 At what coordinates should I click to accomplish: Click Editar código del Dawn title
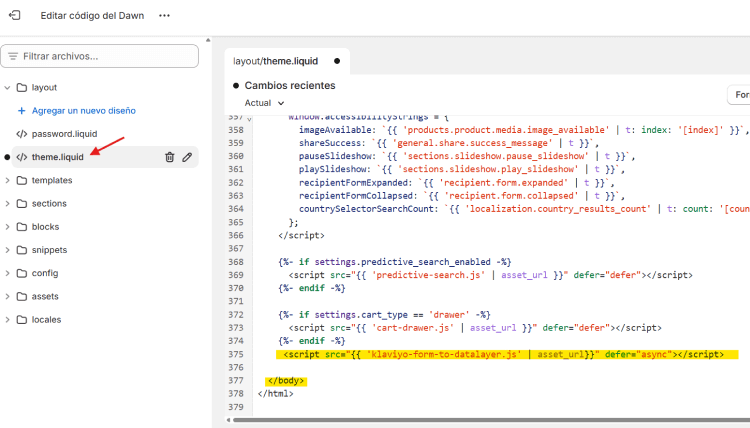[92, 15]
